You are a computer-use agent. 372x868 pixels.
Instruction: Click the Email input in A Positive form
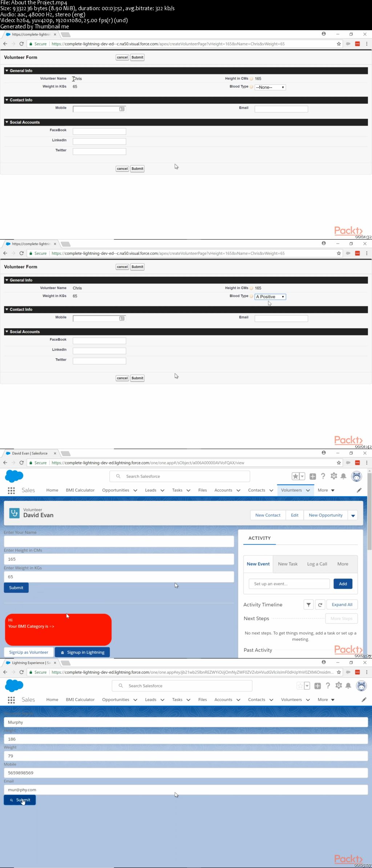pos(281,319)
